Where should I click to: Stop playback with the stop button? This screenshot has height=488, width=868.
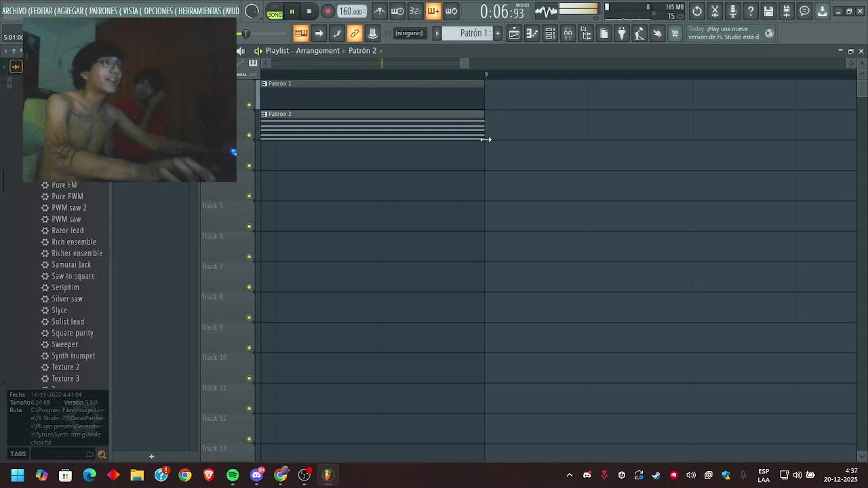(x=309, y=11)
